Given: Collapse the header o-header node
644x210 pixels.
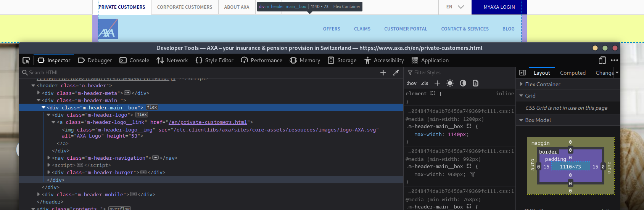Looking at the screenshot, I should pyautogui.click(x=34, y=86).
